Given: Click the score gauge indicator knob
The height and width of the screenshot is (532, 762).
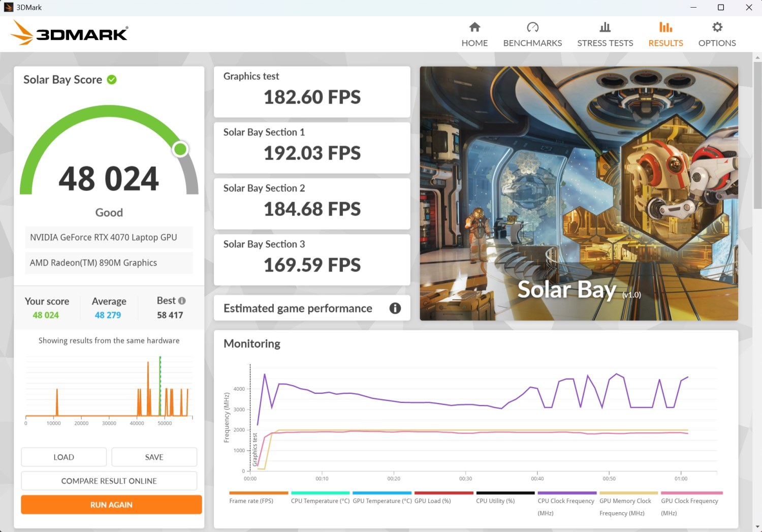Looking at the screenshot, I should click(x=180, y=149).
